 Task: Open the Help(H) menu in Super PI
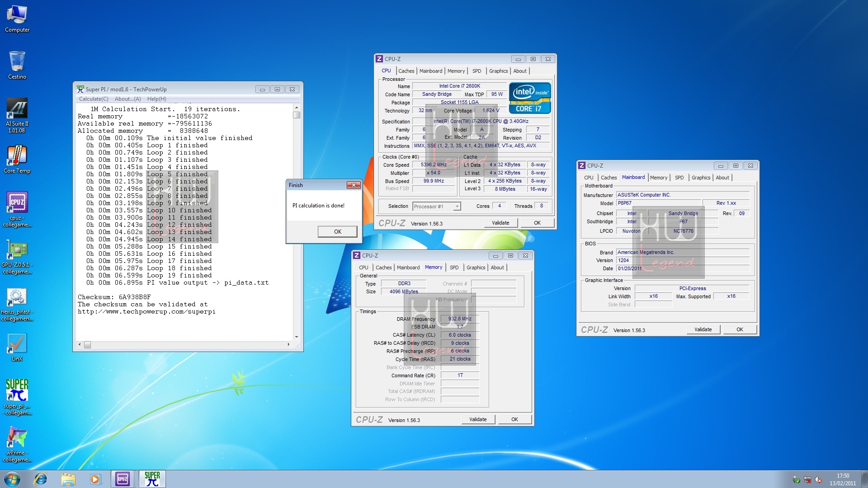157,99
